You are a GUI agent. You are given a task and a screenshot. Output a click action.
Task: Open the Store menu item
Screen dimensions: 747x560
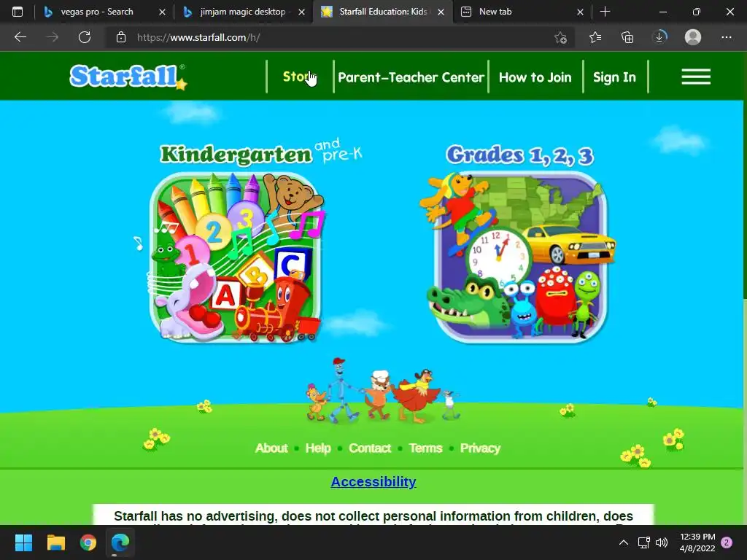tap(300, 77)
